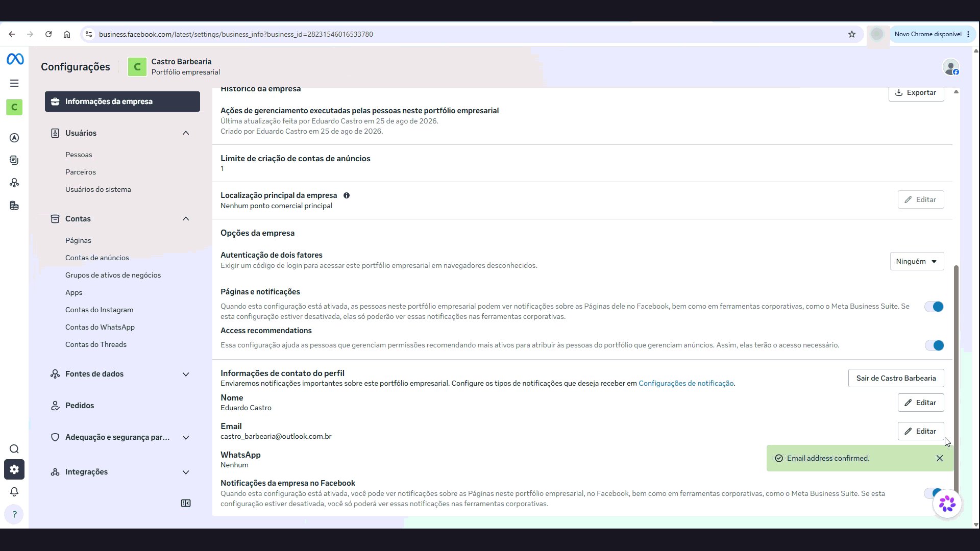Expand Adequação e segurança section
Image resolution: width=980 pixels, height=551 pixels.
[x=186, y=437]
